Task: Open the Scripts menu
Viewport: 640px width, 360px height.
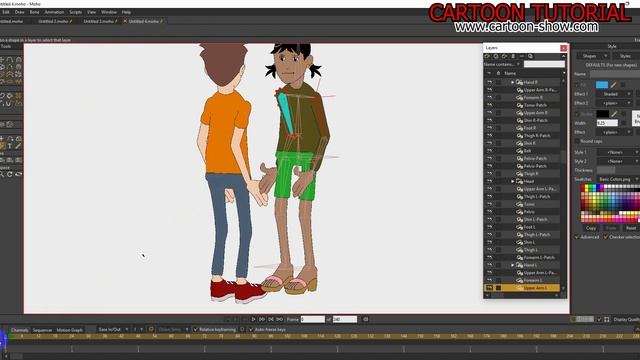Action: pyautogui.click(x=76, y=12)
